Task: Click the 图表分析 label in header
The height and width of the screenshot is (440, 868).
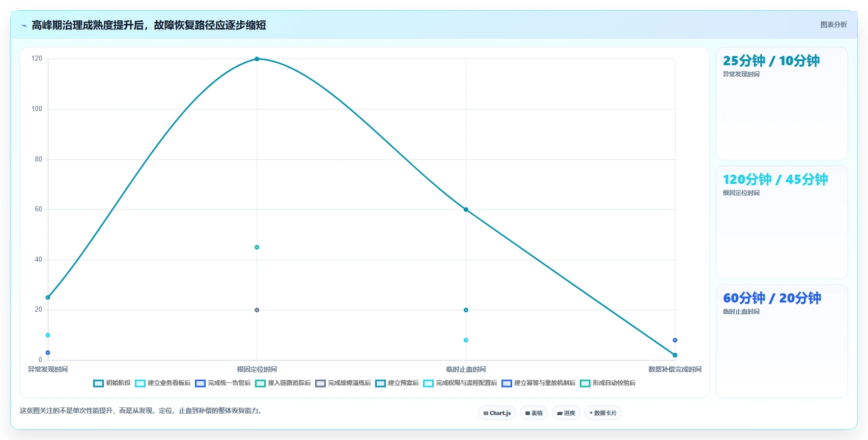Action: click(x=833, y=24)
